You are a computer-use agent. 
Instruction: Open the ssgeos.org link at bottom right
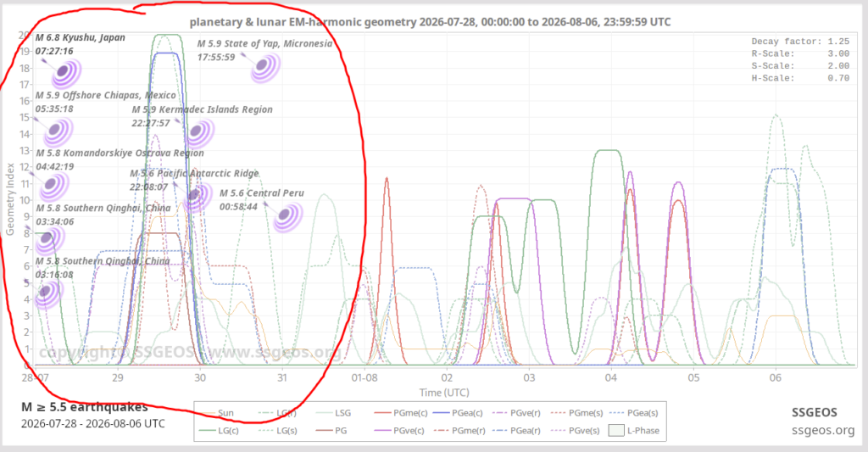[x=822, y=430]
